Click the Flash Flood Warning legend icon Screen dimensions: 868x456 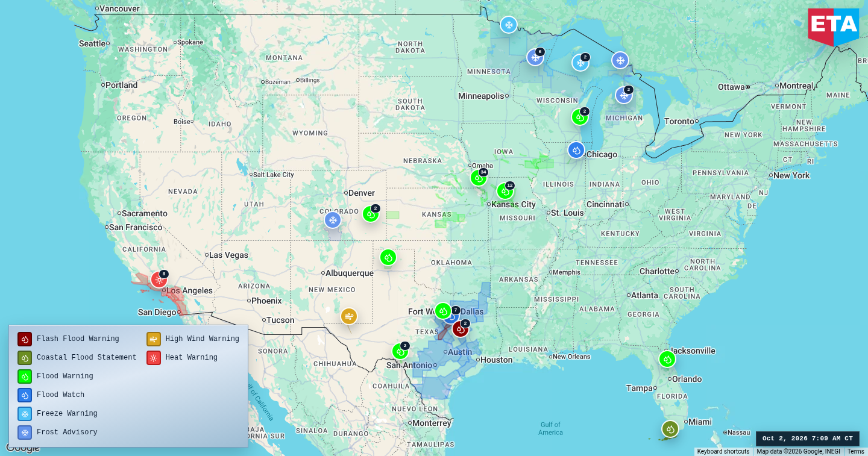coord(25,339)
